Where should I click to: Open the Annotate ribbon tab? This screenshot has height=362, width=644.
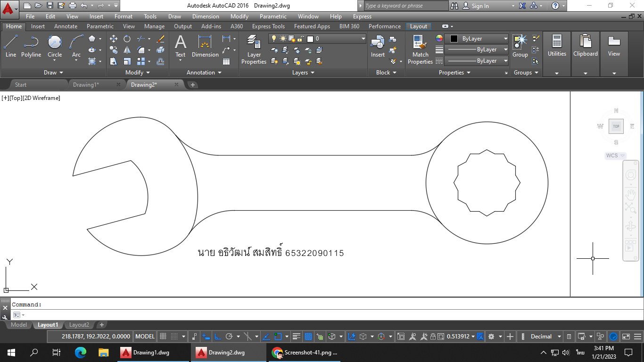(66, 26)
